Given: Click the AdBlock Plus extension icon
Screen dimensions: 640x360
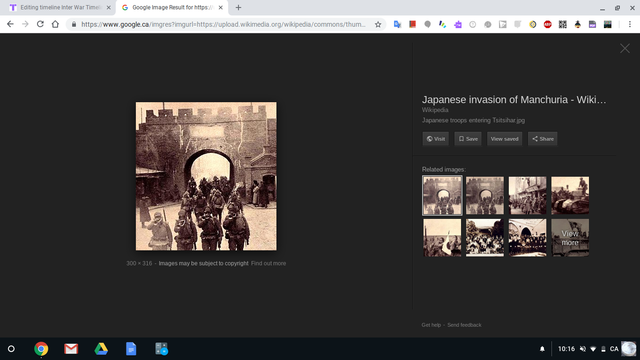Looking at the screenshot, I should point(548,24).
